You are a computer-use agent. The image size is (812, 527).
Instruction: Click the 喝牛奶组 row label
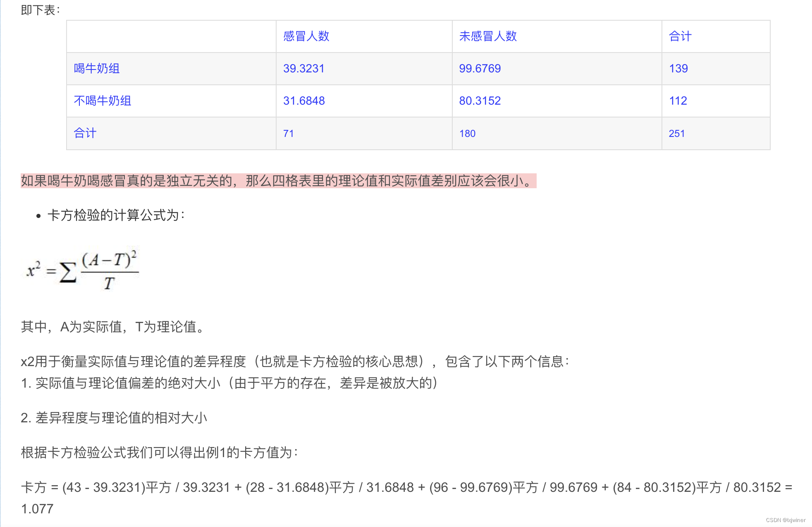(x=97, y=69)
